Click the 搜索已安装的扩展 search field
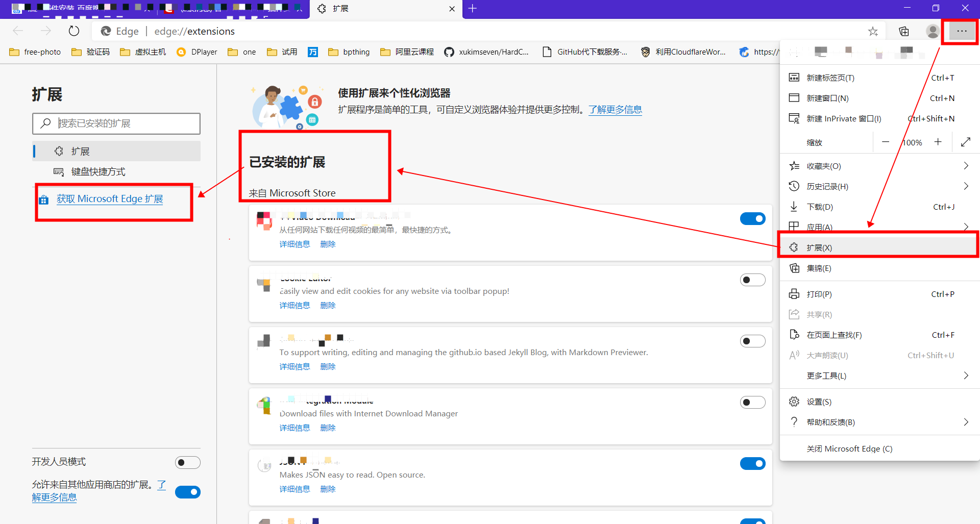The image size is (980, 524). (116, 123)
